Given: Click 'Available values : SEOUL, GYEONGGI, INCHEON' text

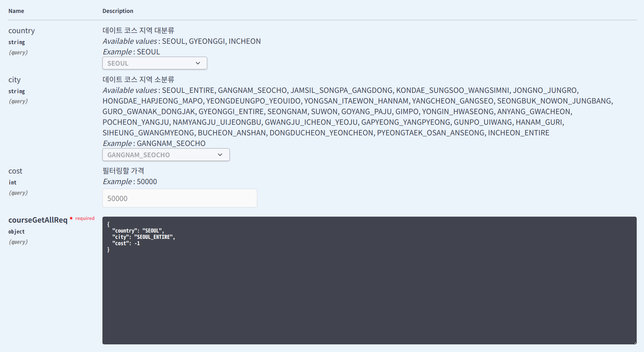Looking at the screenshot, I should point(182,41).
